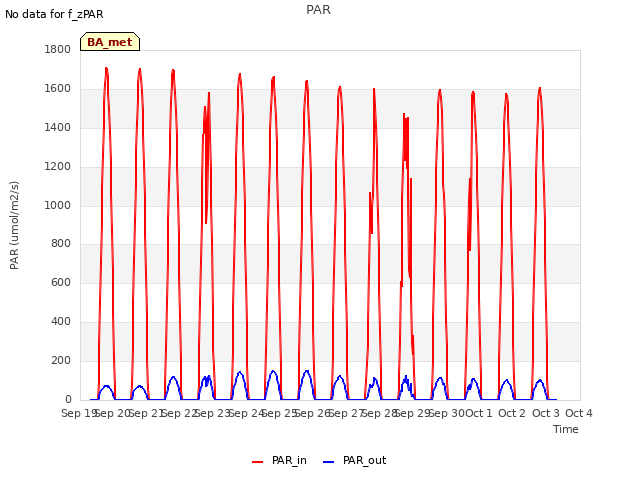Click the 1200 y-axis tick label

pos(58,167)
